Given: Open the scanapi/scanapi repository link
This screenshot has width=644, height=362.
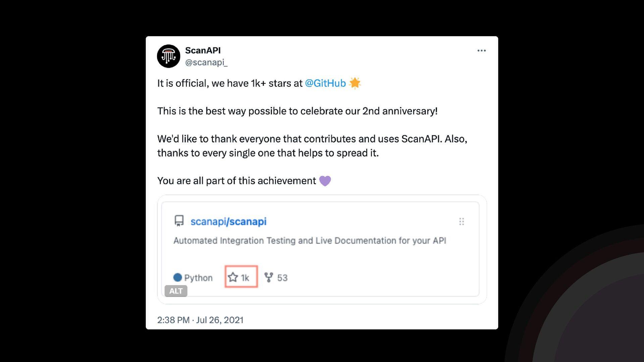Looking at the screenshot, I should [228, 222].
